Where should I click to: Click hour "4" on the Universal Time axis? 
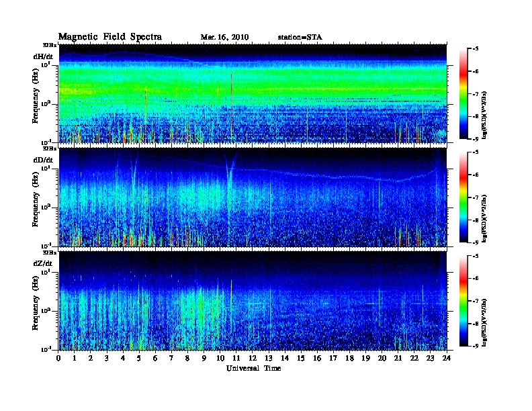[x=123, y=358]
